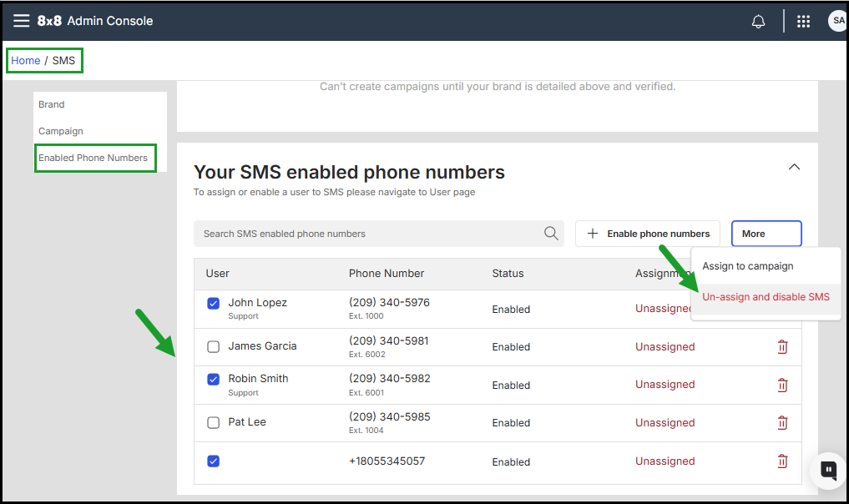The image size is (849, 504).
Task: Check the James Garcia checkbox
Action: coord(214,346)
